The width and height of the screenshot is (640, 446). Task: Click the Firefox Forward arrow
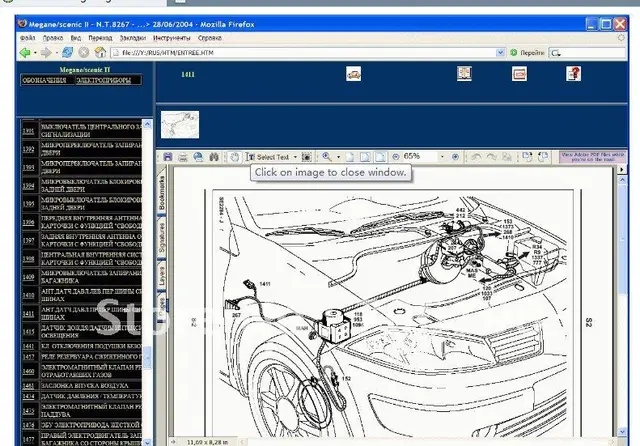(46, 53)
